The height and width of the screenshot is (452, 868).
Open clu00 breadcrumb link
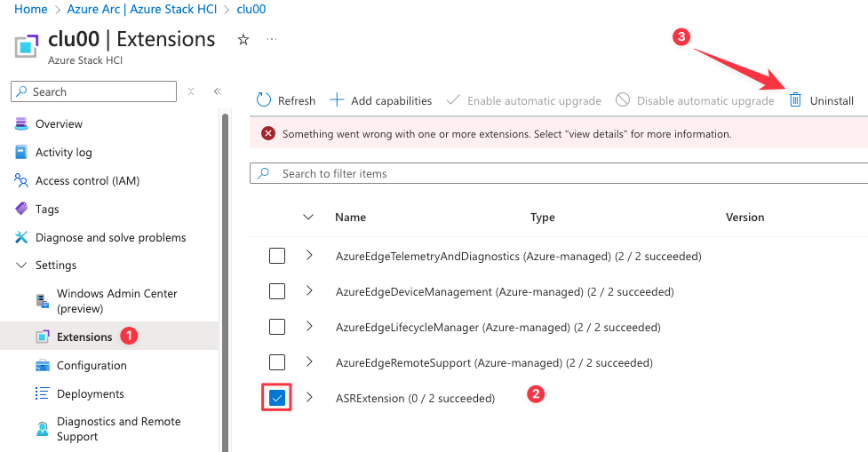(x=251, y=9)
